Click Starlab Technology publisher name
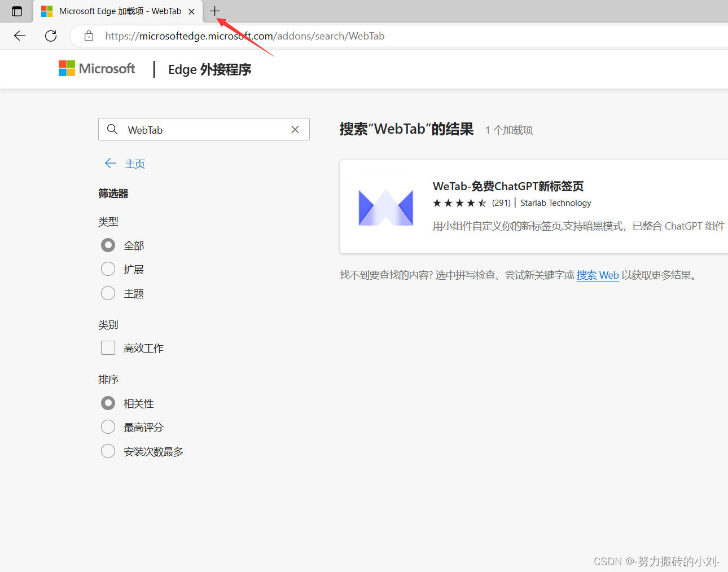 pyautogui.click(x=556, y=203)
